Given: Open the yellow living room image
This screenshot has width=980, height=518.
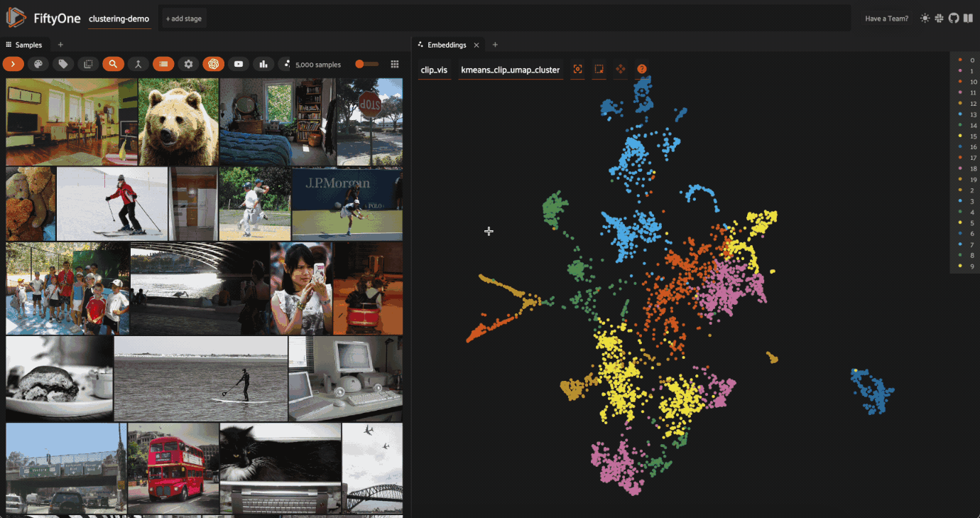Looking at the screenshot, I should [x=72, y=122].
